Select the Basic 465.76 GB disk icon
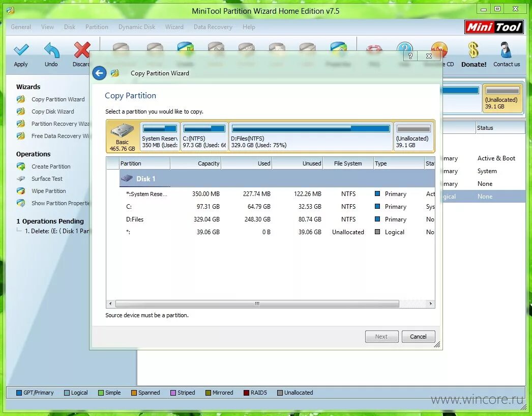 [x=123, y=136]
